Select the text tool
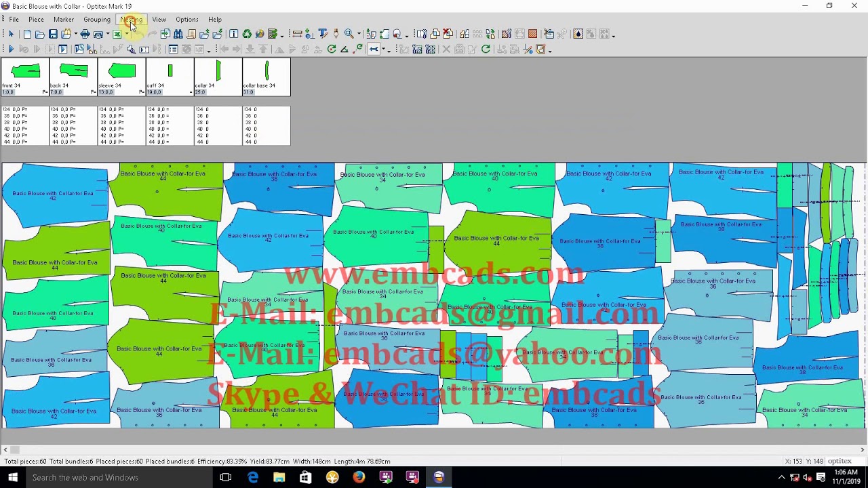 coord(323,34)
